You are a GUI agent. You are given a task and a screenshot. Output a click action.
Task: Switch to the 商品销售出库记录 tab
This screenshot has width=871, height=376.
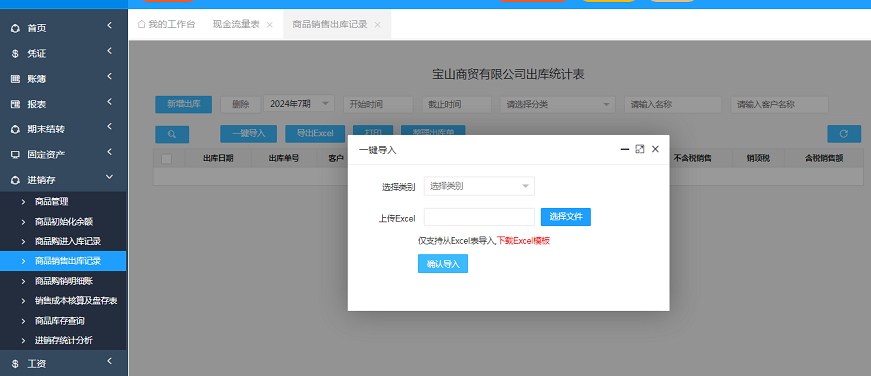pyautogui.click(x=330, y=24)
